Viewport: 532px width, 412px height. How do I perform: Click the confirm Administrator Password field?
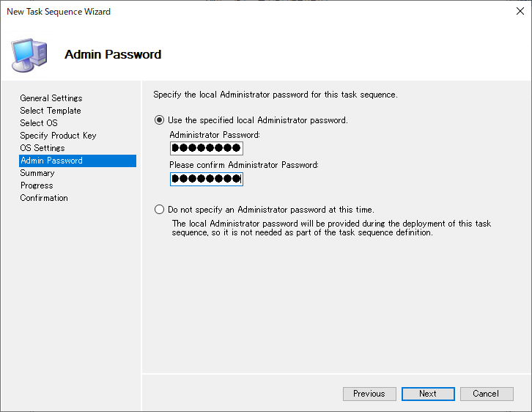click(206, 180)
